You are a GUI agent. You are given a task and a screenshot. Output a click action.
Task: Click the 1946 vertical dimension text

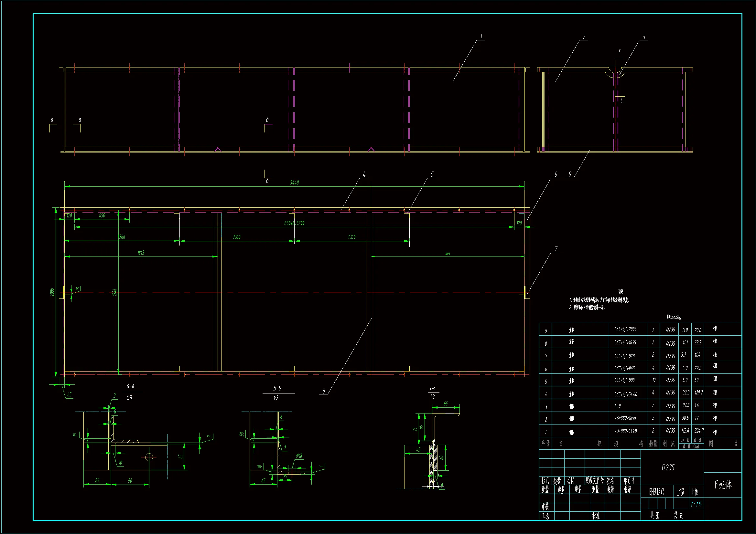pyautogui.click(x=114, y=292)
